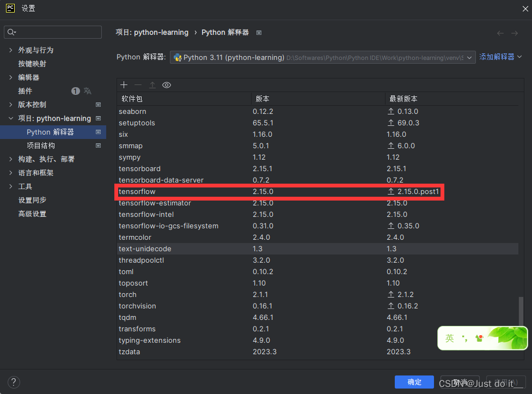
Task: Click the search magnifier icon in settings
Action: pyautogui.click(x=11, y=32)
